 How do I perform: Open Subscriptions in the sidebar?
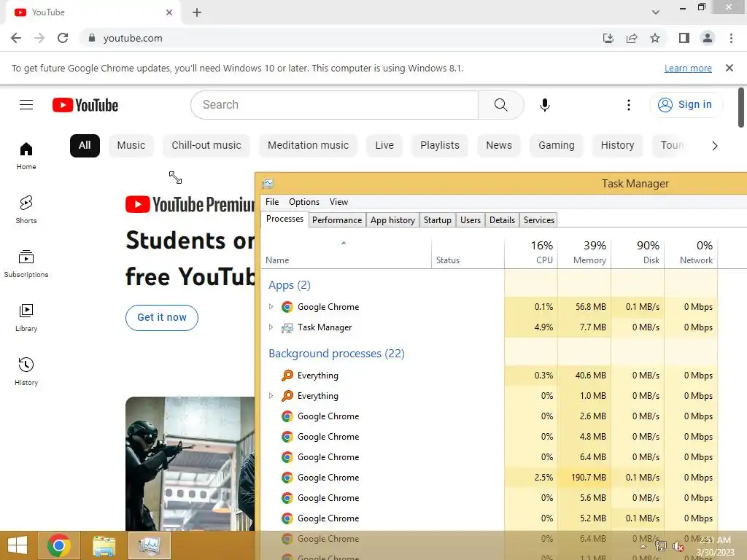pyautogui.click(x=26, y=263)
